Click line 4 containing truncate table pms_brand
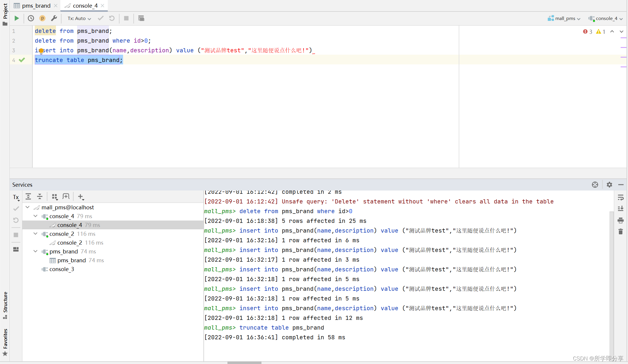The image size is (628, 364). click(x=79, y=60)
